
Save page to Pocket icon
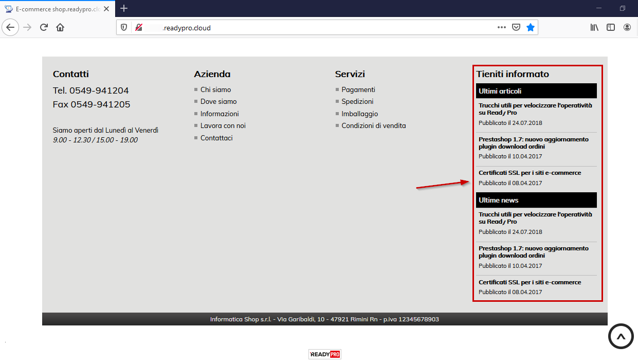point(516,28)
